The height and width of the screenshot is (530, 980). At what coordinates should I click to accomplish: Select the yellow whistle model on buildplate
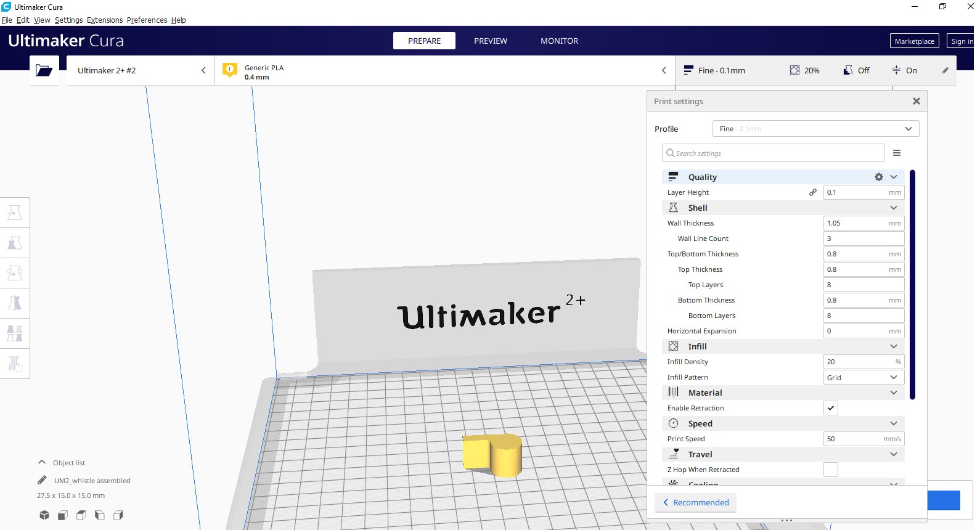pos(492,455)
